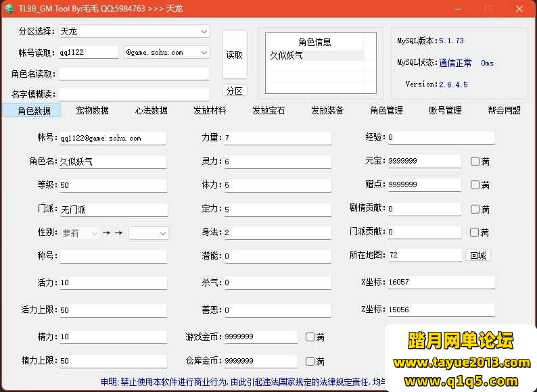Screen dimensions: 537x392
Task: Click the 善恶 input field
Action: coord(278,310)
